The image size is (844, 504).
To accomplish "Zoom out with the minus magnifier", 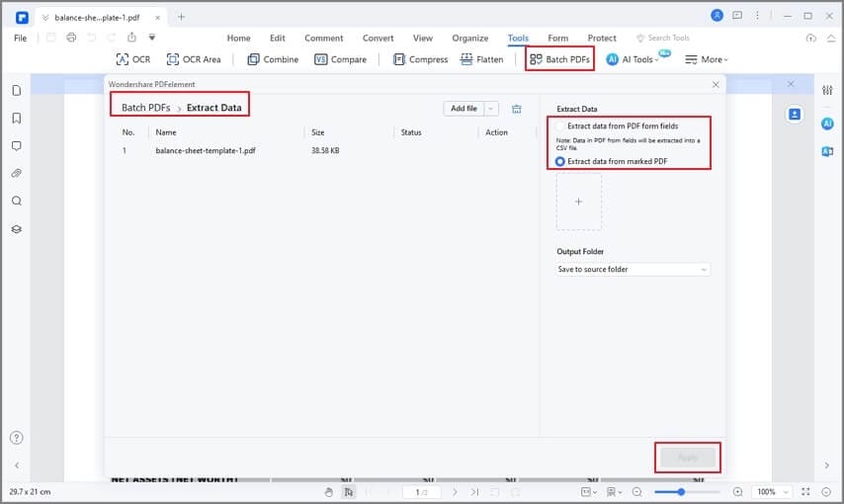I will pyautogui.click(x=637, y=491).
